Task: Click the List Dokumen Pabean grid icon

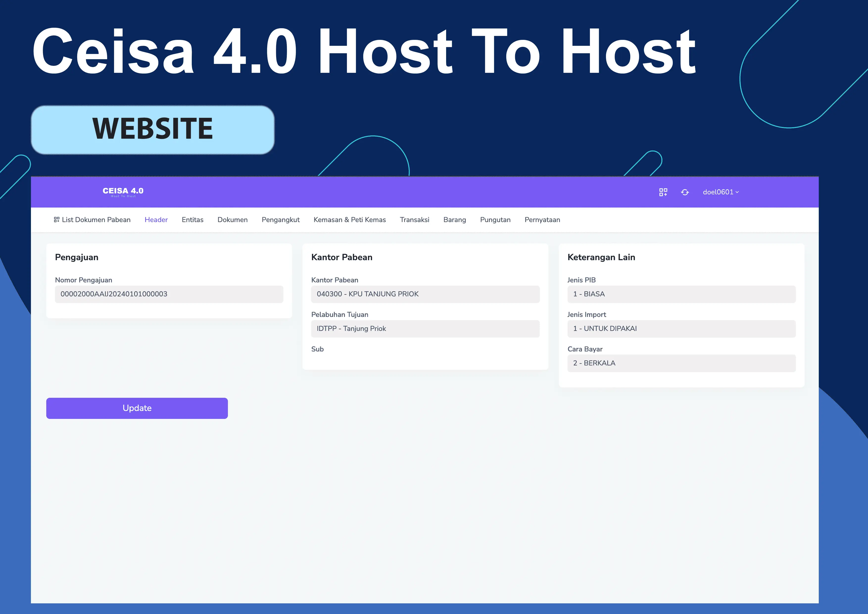Action: pos(57,219)
